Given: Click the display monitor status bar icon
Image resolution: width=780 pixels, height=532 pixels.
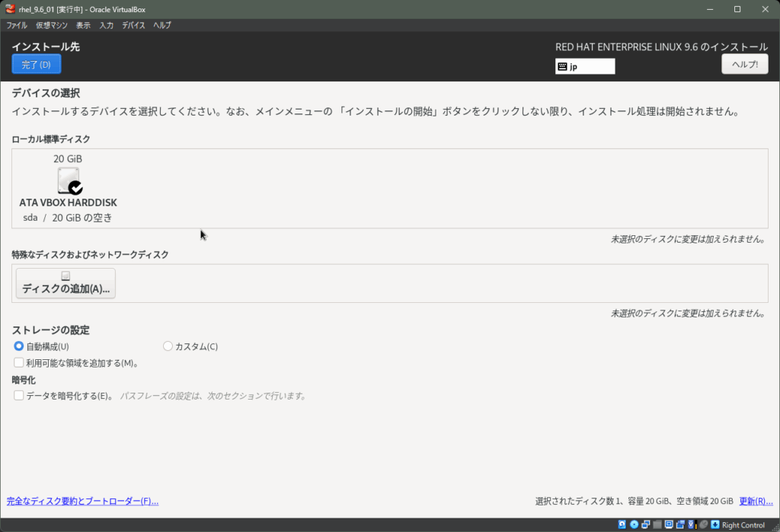Looking at the screenshot, I should (669, 524).
